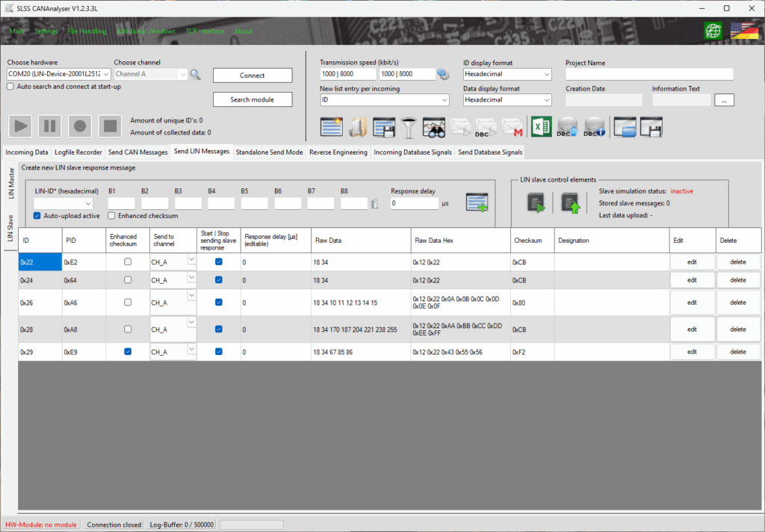
Task: Delete the 0x26 message row
Action: pyautogui.click(x=737, y=303)
